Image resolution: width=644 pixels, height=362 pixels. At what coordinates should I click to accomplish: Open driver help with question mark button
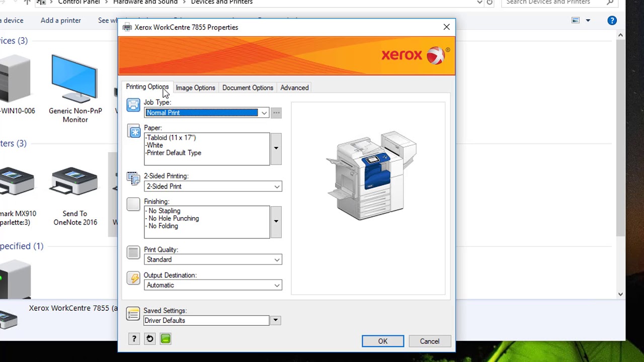click(134, 339)
